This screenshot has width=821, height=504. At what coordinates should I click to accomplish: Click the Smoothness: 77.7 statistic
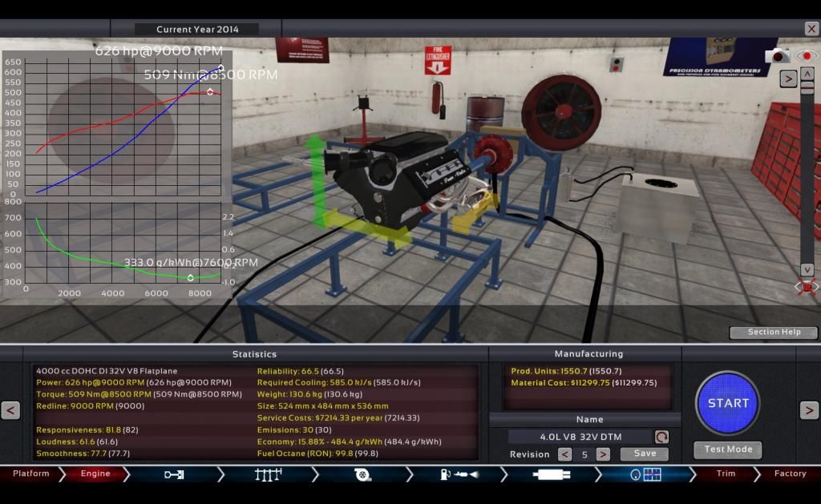tap(83, 454)
